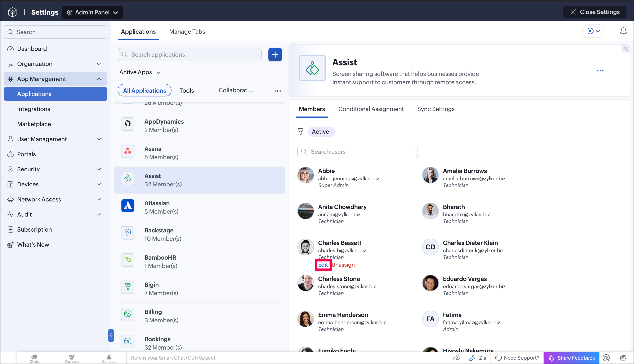The image size is (634, 364).
Task: Open the Assist panel three-dot menu
Action: (600, 70)
